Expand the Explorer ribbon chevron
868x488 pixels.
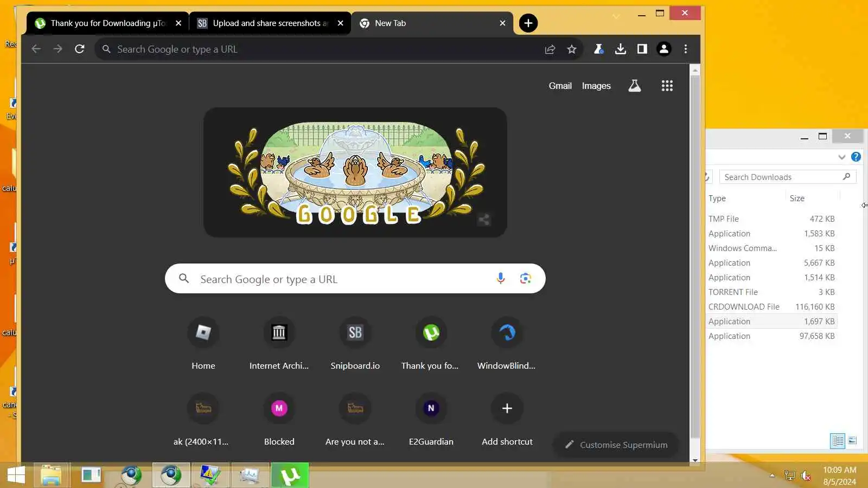point(842,157)
